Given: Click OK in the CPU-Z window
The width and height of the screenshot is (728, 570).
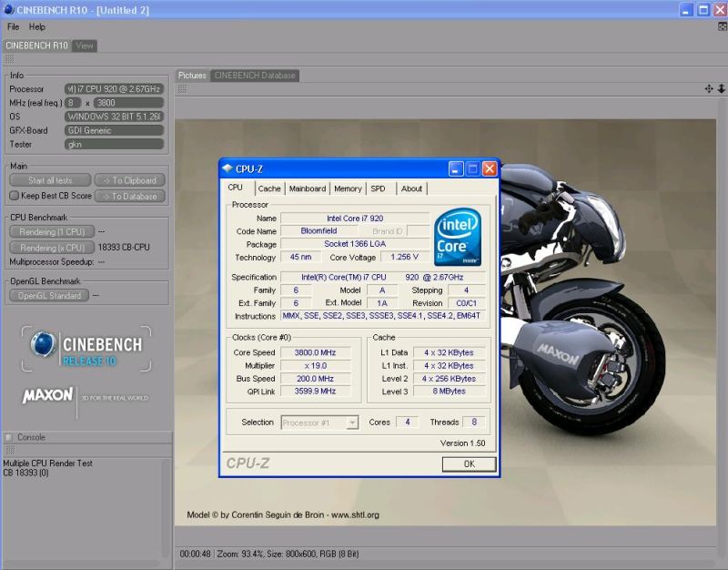Looking at the screenshot, I should click(470, 463).
